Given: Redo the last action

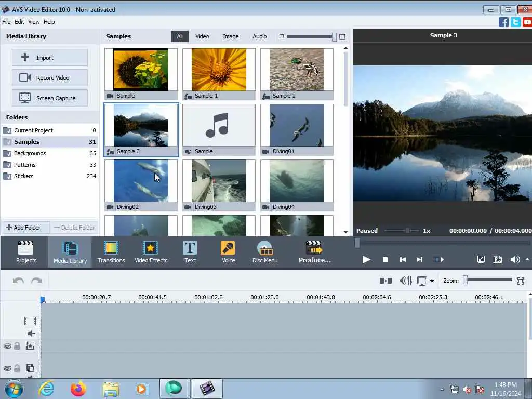Looking at the screenshot, I should coord(36,281).
